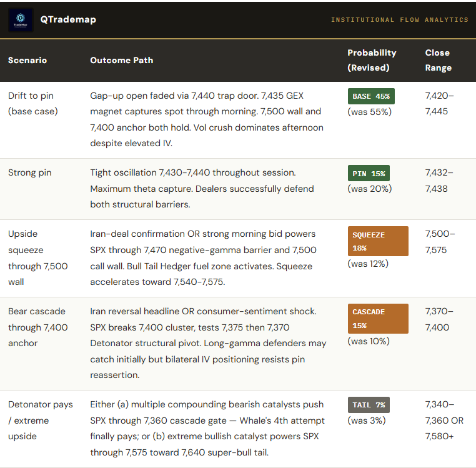This screenshot has height=468, width=476.
Task: Click the QTrademap brand title
Action: (x=68, y=19)
